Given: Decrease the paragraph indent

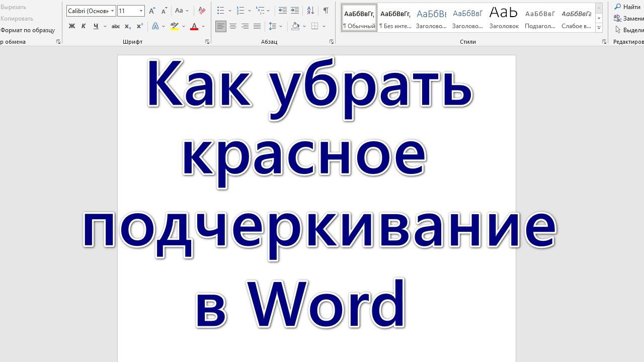Looking at the screenshot, I should coord(283,11).
